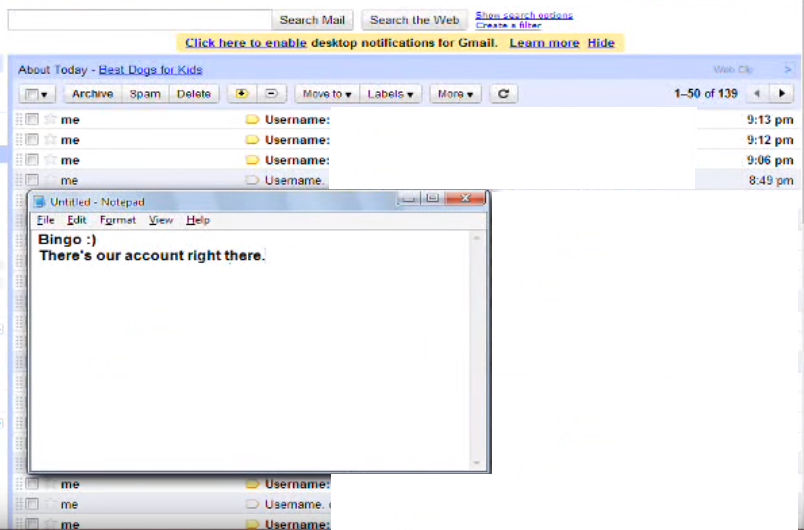
Task: Mark as not important with minus icon
Action: click(x=272, y=94)
